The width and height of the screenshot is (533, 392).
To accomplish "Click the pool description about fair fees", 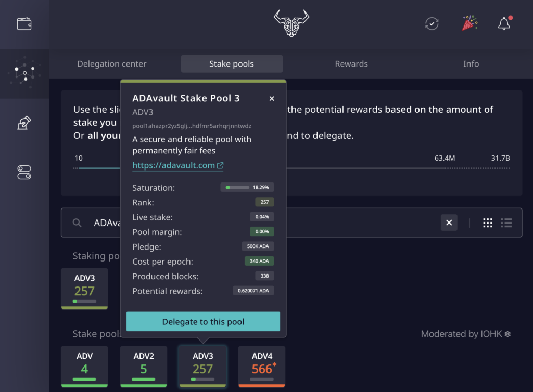I will point(192,145).
